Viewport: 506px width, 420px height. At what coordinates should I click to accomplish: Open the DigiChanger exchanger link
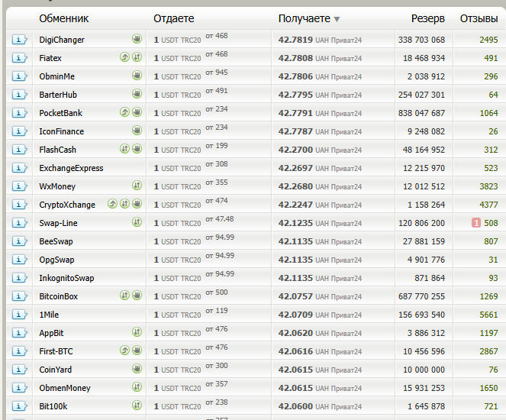pos(62,40)
